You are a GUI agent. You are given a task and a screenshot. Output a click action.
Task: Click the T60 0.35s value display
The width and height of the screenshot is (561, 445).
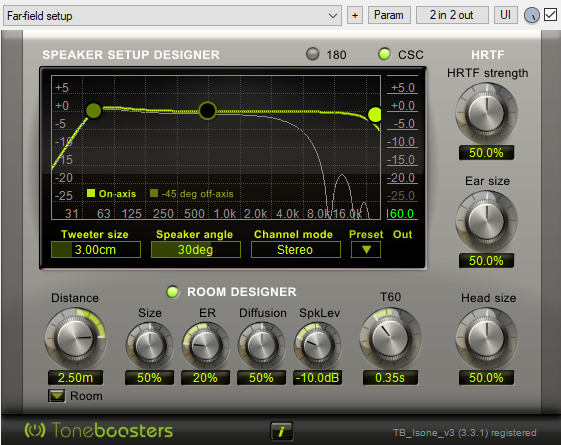tap(390, 378)
